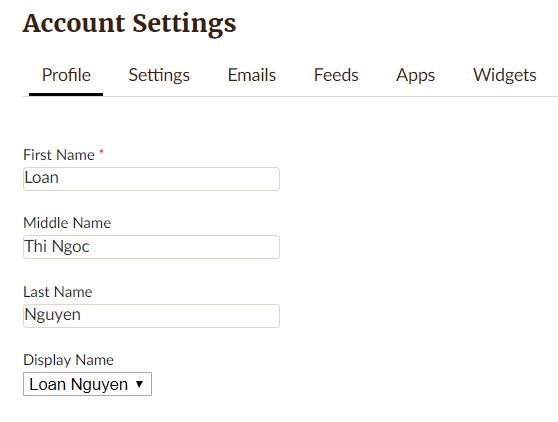Click the Last Name label
The image size is (558, 422).
click(x=58, y=292)
